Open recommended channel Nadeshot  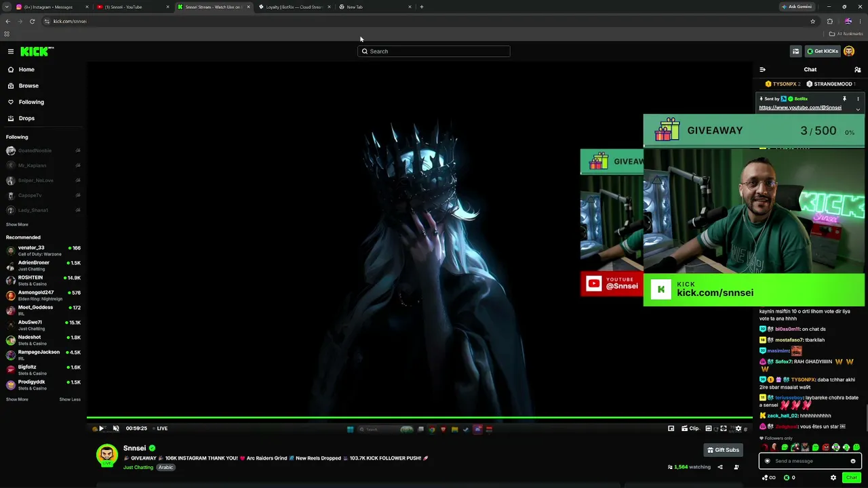(x=43, y=340)
